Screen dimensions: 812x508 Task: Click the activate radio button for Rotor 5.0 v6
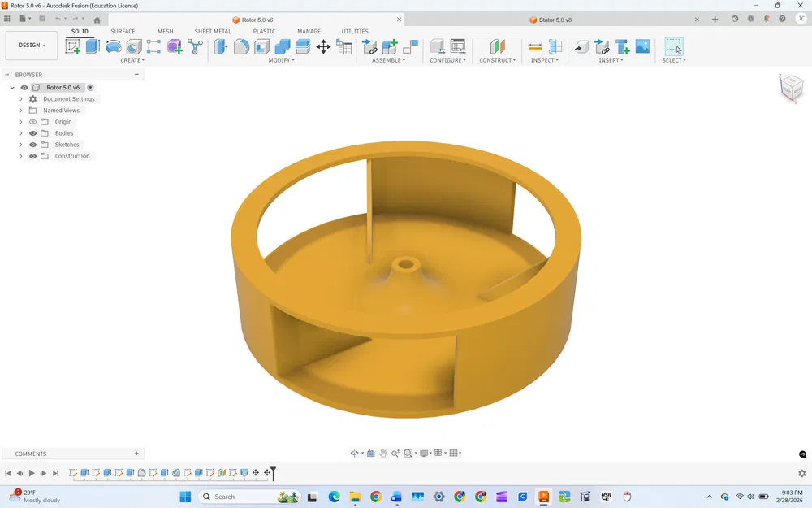tap(90, 88)
